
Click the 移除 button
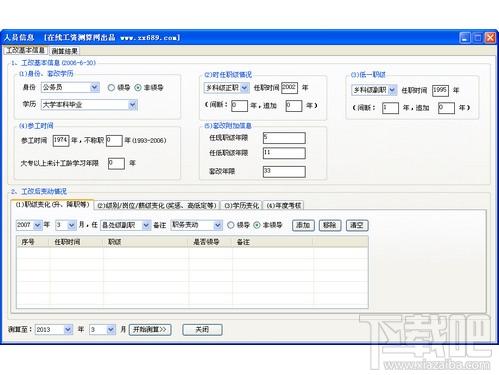click(x=330, y=225)
